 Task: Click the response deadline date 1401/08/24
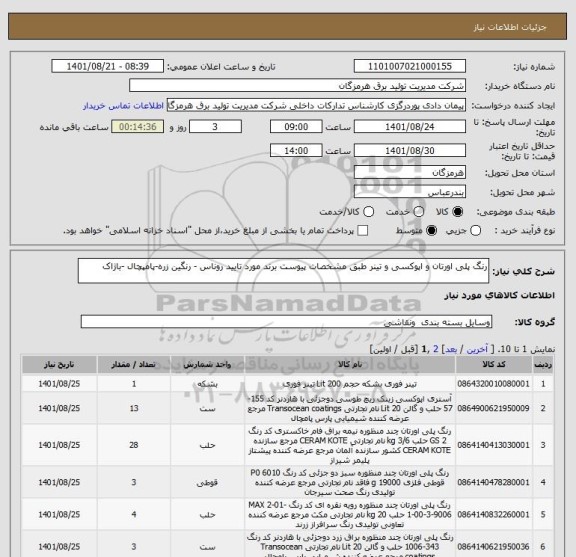coord(410,127)
